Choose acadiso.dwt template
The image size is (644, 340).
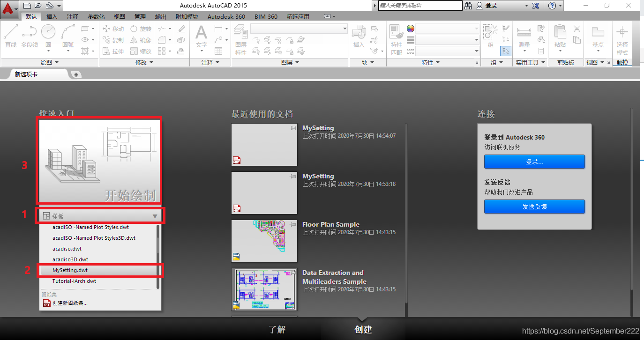[x=67, y=249]
